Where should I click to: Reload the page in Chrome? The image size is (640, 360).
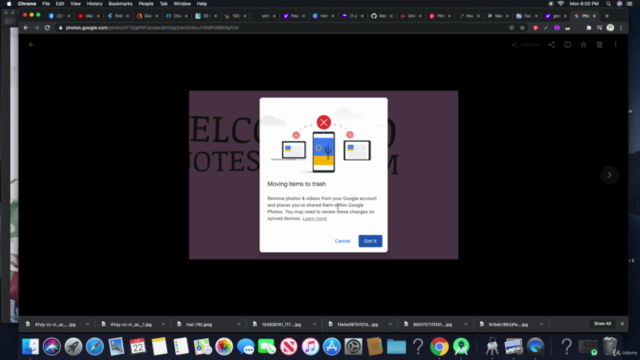coord(47,28)
